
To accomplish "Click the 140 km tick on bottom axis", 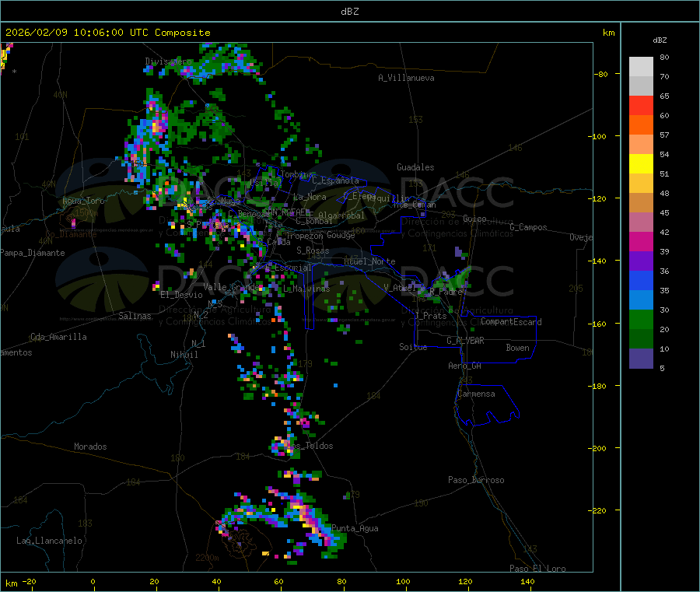I will pos(527,581).
